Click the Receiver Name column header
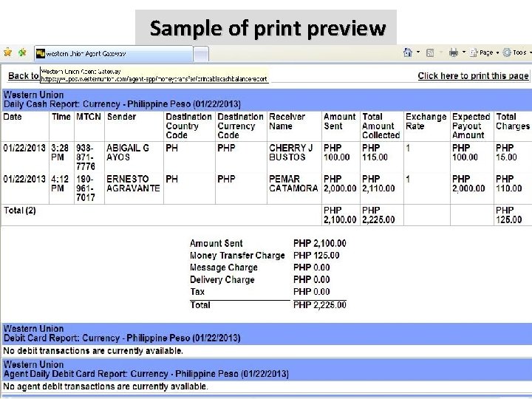Screen dimensions: 532x399 coord(287,121)
